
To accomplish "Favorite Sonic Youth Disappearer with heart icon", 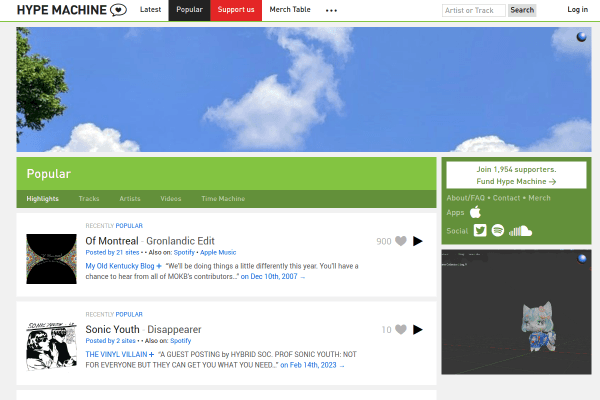I will (401, 330).
